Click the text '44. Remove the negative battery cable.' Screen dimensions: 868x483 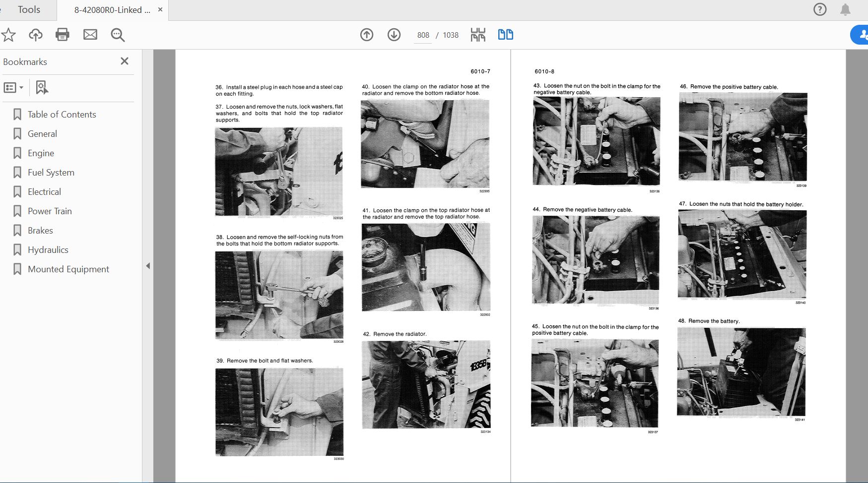click(x=583, y=210)
